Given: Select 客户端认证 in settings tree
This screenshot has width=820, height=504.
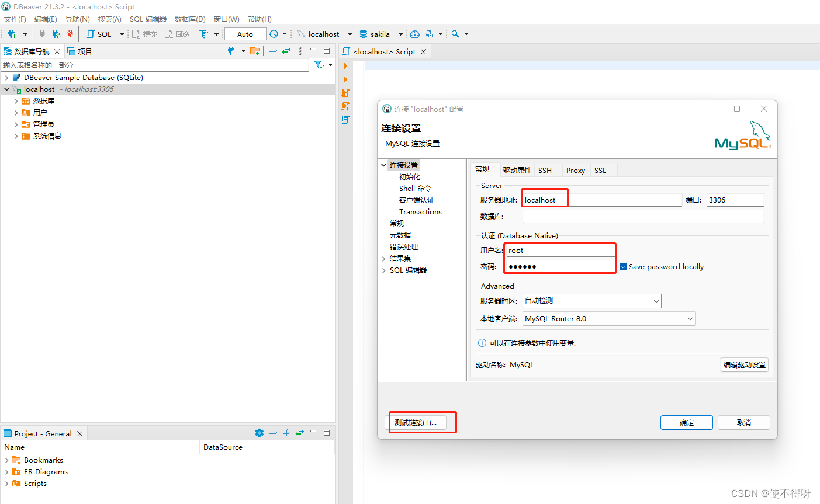Looking at the screenshot, I should coord(417,200).
